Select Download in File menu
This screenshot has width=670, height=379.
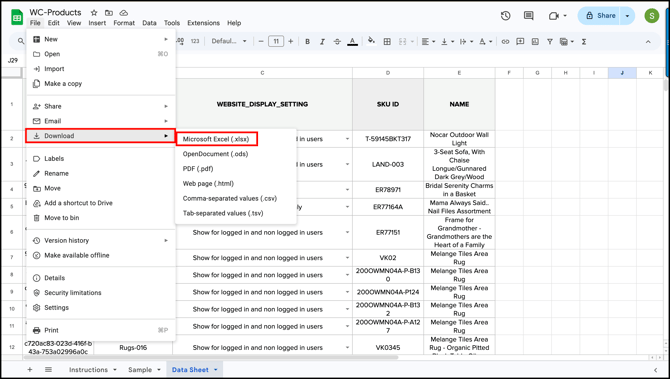100,136
